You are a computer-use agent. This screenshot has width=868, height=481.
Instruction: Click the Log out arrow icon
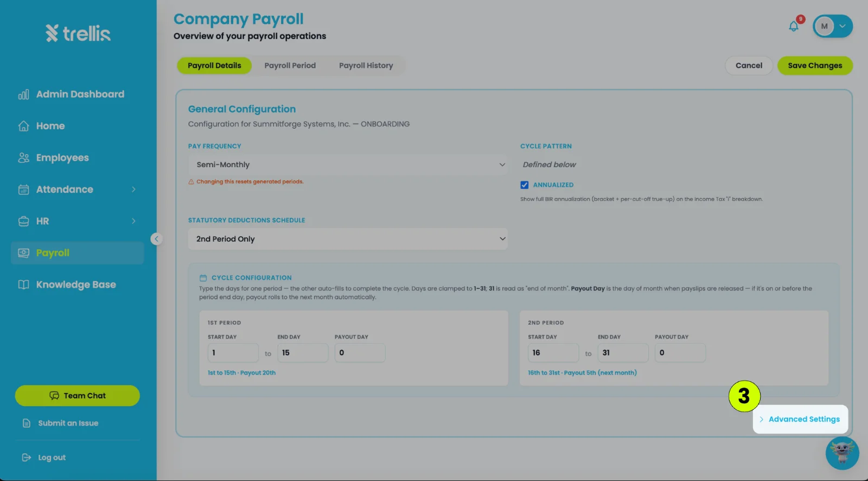26,458
